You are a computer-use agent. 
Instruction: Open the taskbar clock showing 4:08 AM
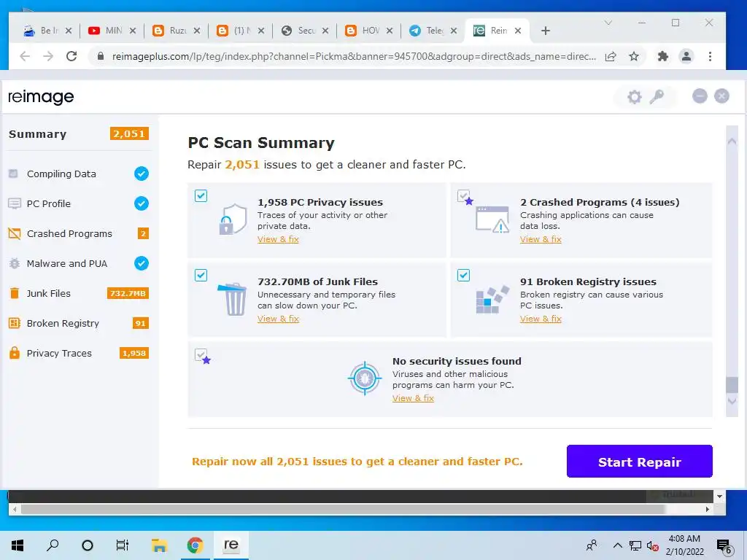(684, 545)
